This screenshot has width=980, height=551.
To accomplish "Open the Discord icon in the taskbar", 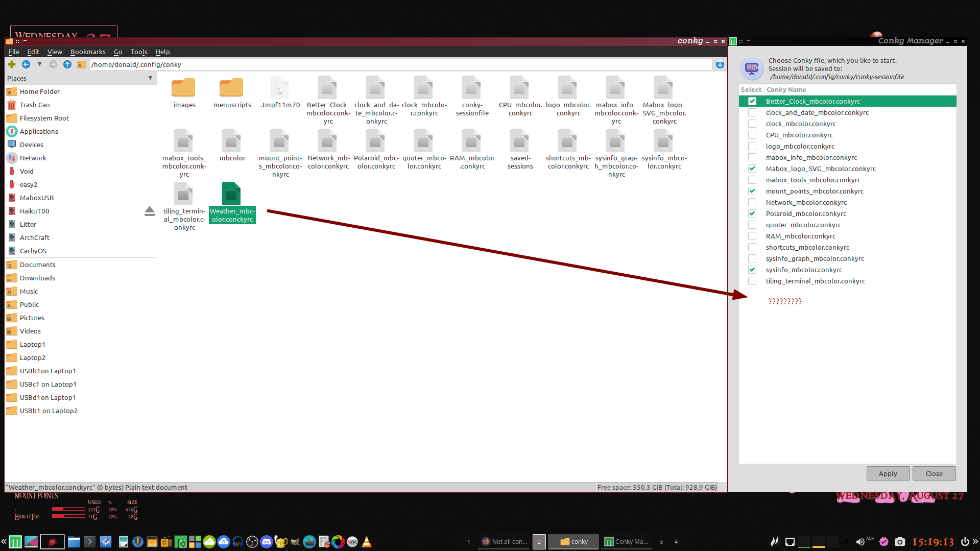I will click(x=267, y=542).
